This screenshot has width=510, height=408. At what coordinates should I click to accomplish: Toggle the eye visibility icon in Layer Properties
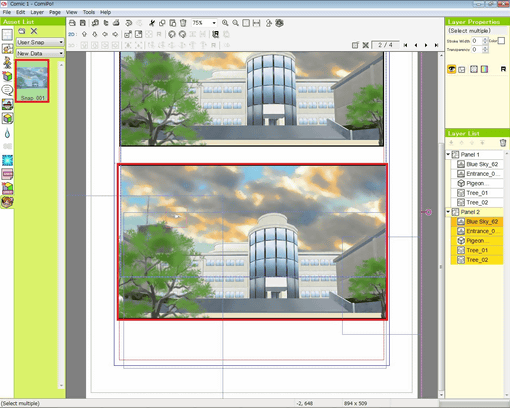click(451, 69)
